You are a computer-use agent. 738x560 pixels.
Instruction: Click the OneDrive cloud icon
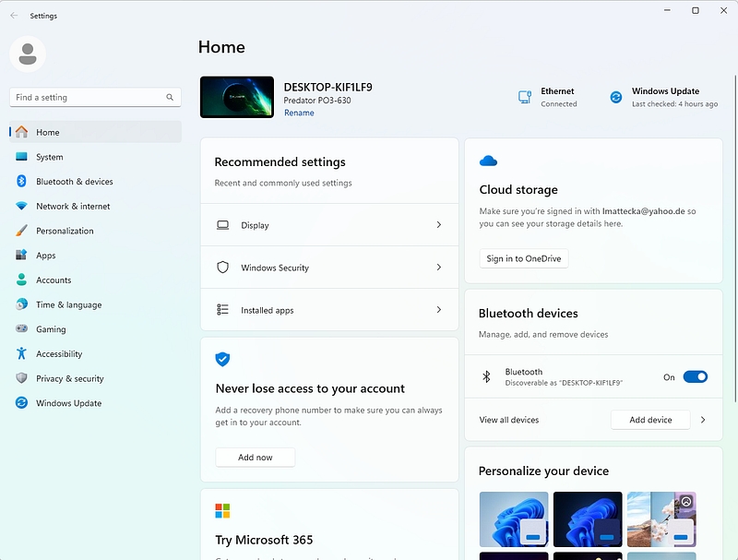click(x=488, y=161)
